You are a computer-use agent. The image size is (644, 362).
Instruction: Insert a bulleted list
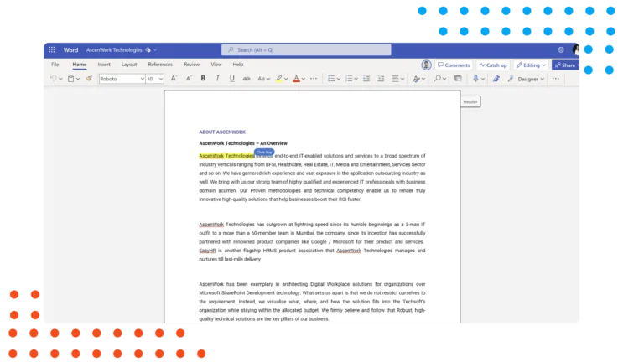tap(331, 79)
